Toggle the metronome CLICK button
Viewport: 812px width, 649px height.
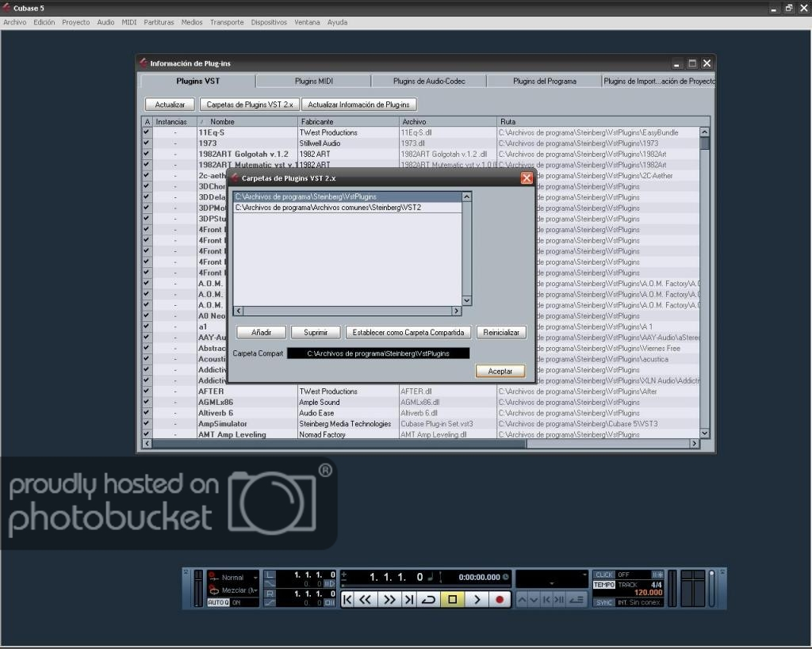[x=603, y=575]
